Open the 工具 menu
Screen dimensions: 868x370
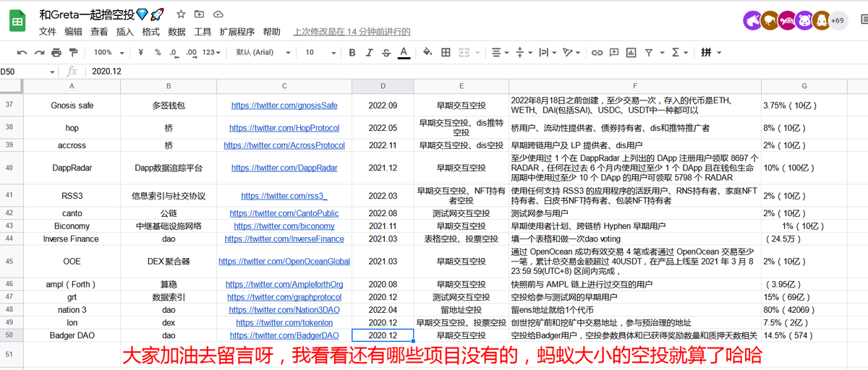tap(203, 32)
